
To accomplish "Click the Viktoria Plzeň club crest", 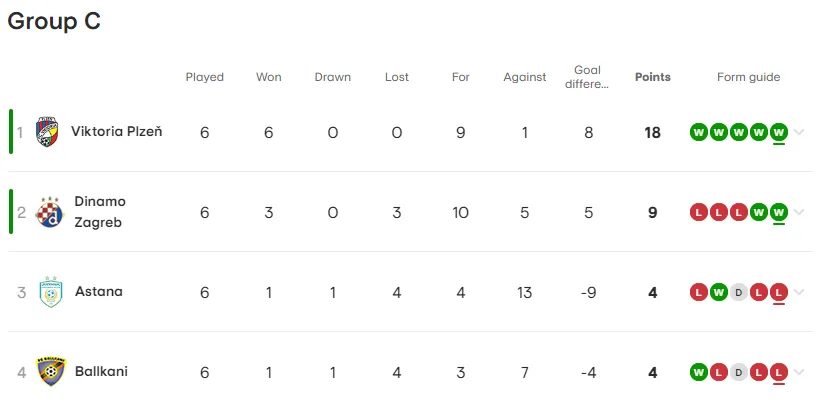I will click(x=47, y=132).
